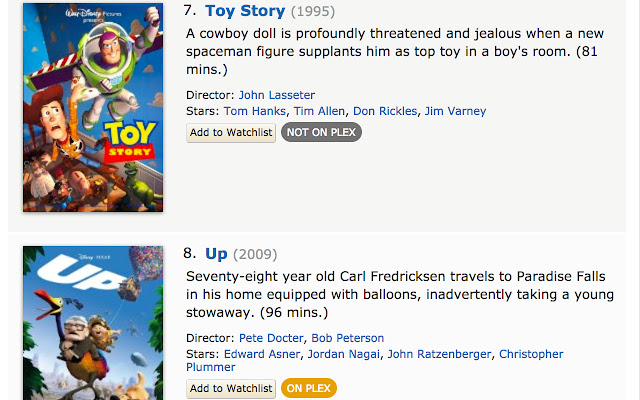
Task: Select the Jordan Nagai link
Action: [346, 354]
